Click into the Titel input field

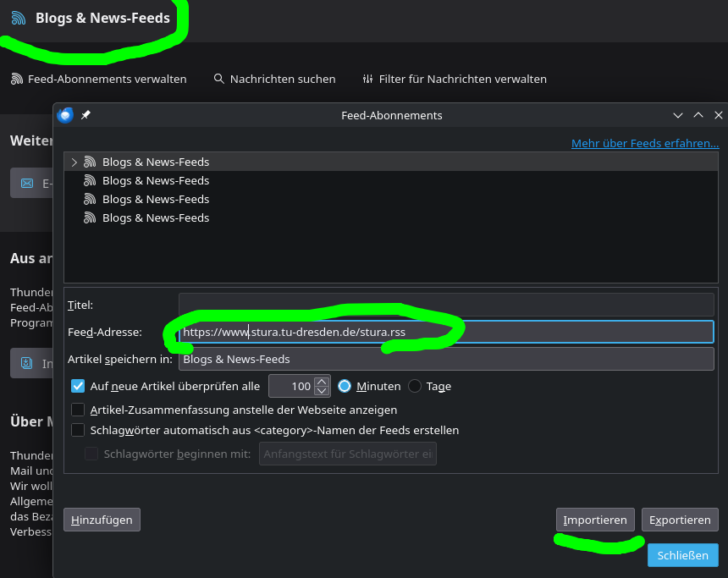pyautogui.click(x=446, y=305)
